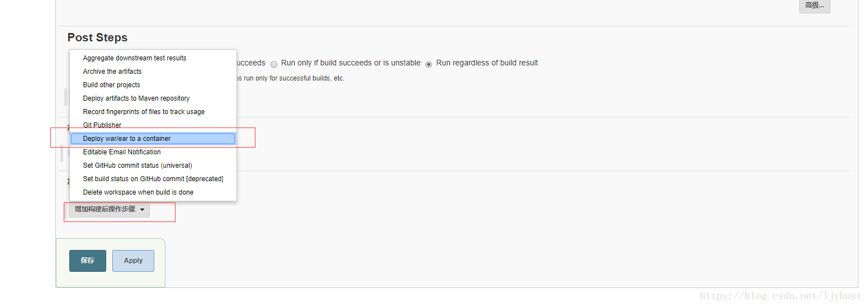Click the 保存 save button
The width and height of the screenshot is (868, 307).
(87, 261)
